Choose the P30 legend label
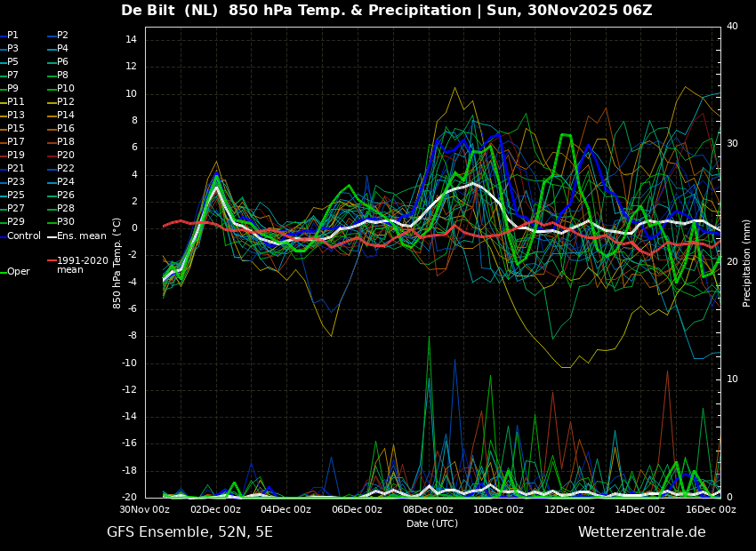 point(60,221)
